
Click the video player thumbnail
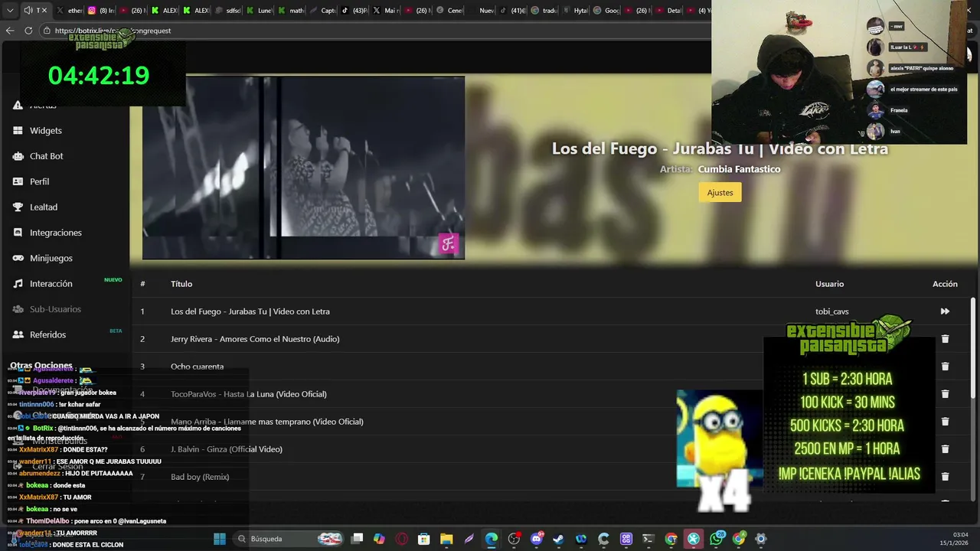pyautogui.click(x=303, y=168)
